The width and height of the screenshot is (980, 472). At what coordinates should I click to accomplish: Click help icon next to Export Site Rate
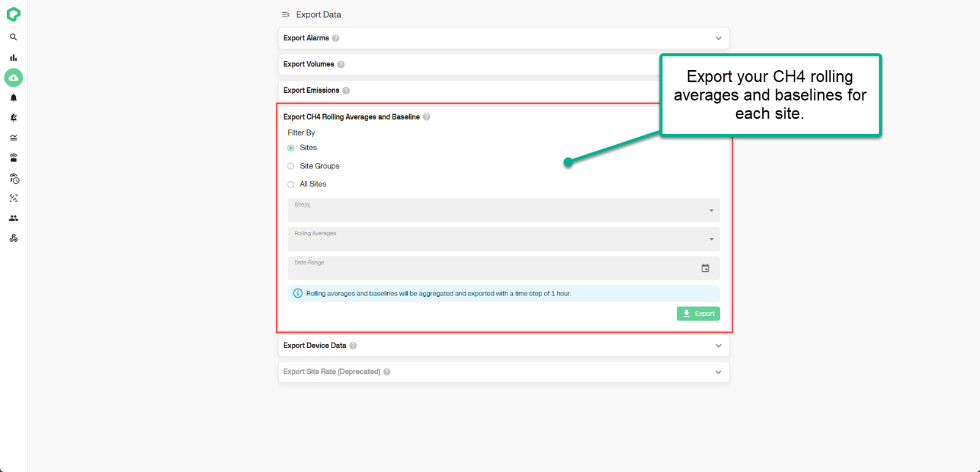click(x=387, y=372)
